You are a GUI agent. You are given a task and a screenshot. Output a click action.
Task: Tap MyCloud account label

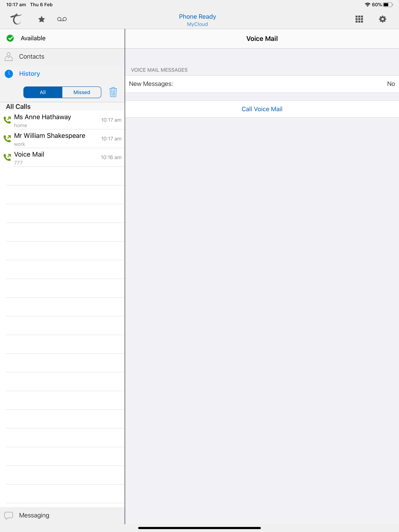pos(197,24)
